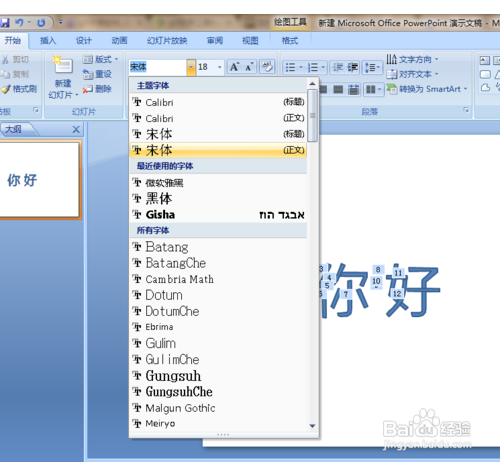Viewport: 500px width, 462px height.
Task: Open the Clipboard dialog launcher
Action: point(36,110)
